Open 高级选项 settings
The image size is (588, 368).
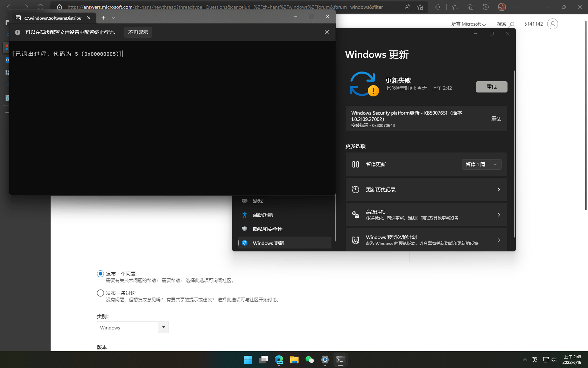tap(426, 215)
